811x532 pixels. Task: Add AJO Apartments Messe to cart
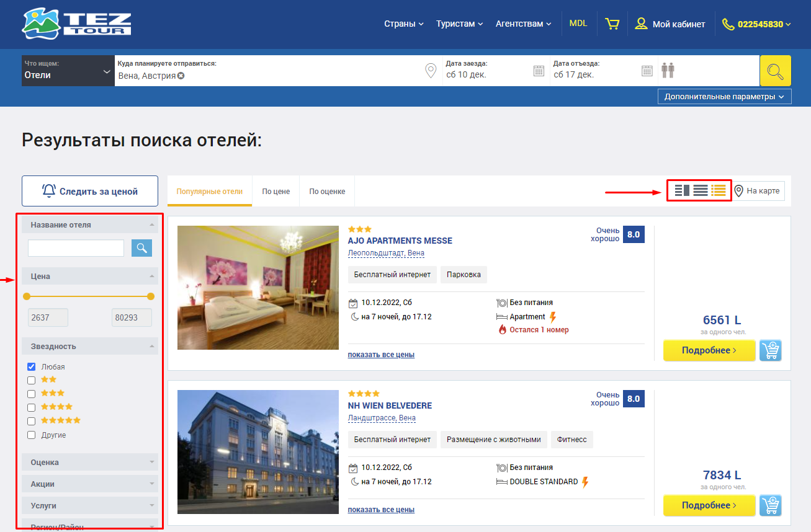pos(771,350)
